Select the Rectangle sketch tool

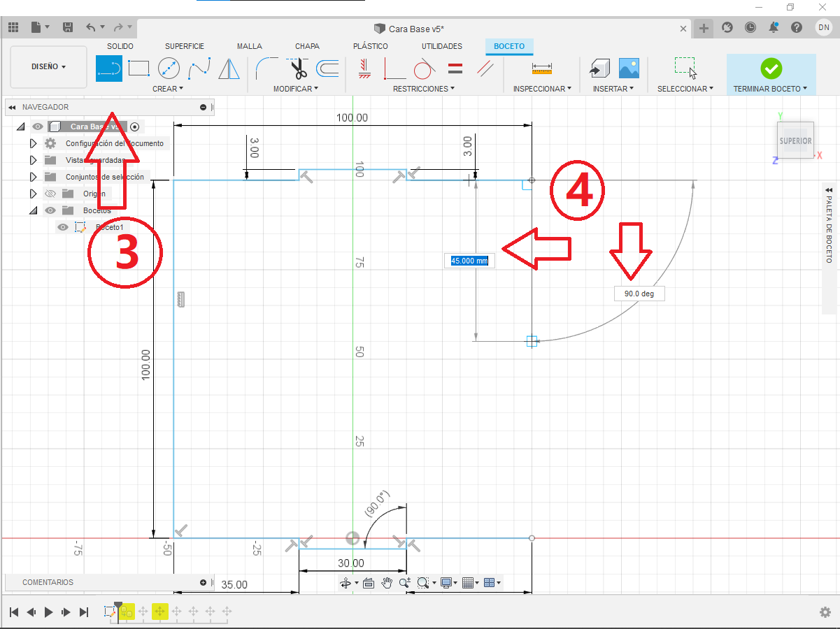139,68
